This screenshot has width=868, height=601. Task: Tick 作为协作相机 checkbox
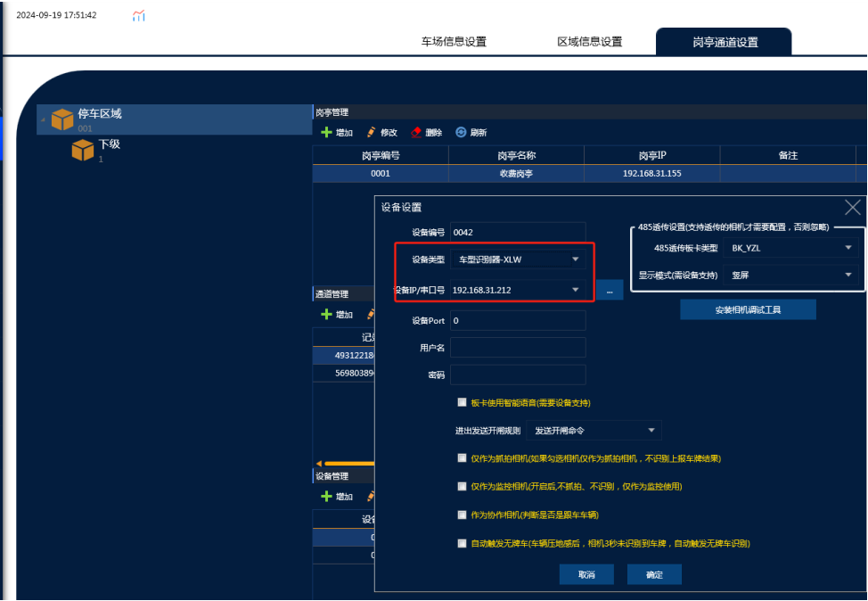click(462, 515)
